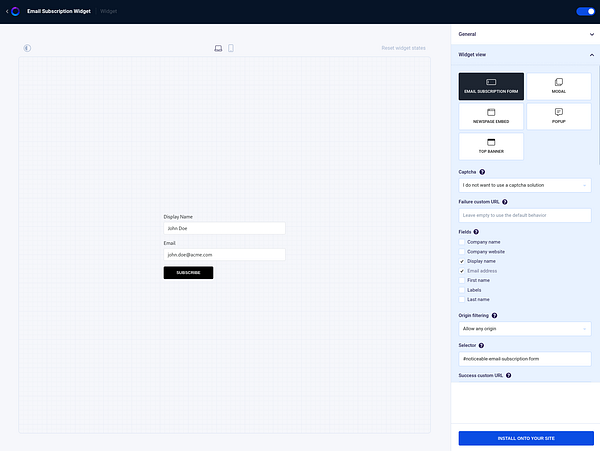This screenshot has height=451, width=600.
Task: Click the Failure custom URL help icon
Action: 505,202
